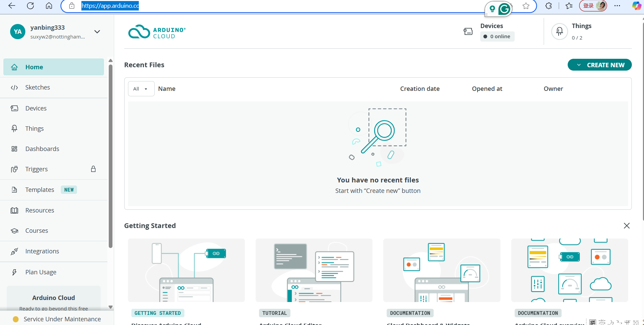The image size is (644, 325).
Task: Reload the page with the refresh icon
Action: coord(30,6)
